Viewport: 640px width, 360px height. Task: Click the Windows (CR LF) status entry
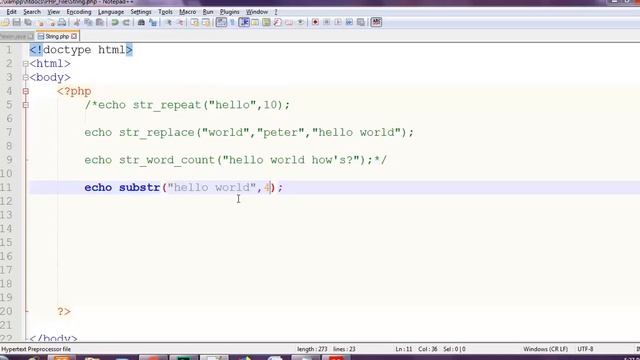coord(545,349)
